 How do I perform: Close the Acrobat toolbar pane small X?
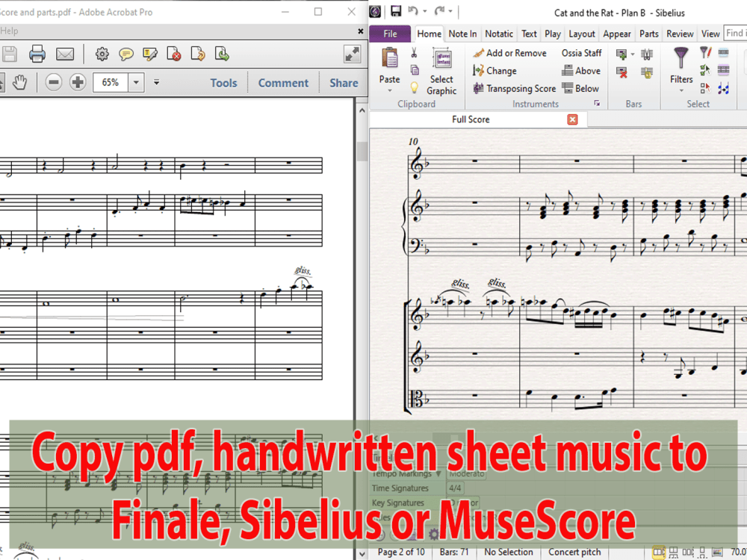coord(361,31)
